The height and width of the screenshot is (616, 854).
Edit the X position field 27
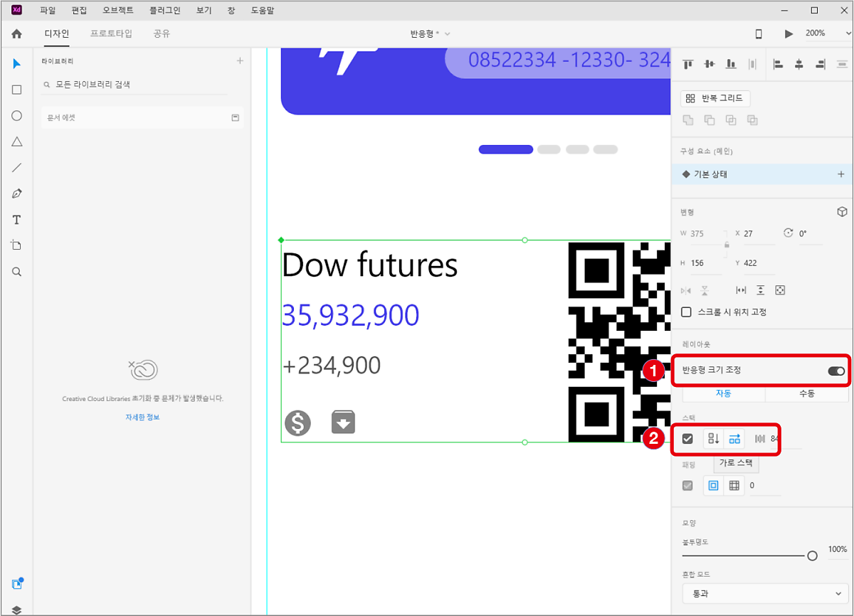click(x=759, y=233)
